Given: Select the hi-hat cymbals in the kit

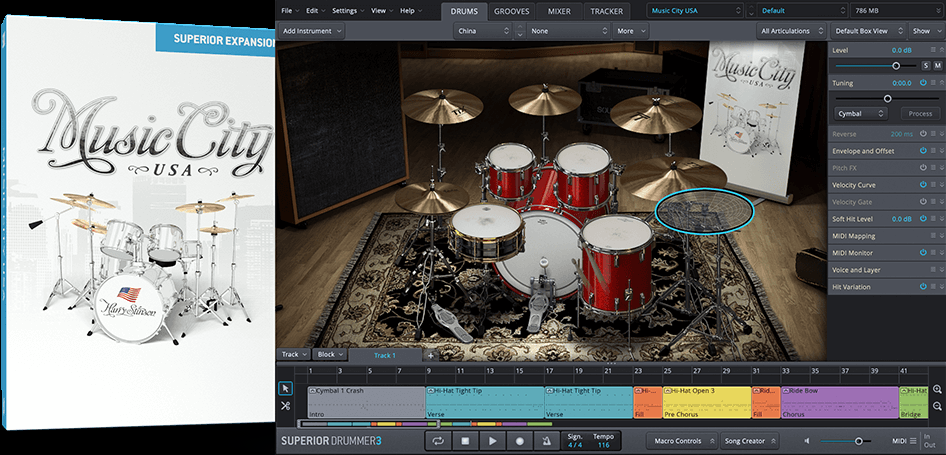Looking at the screenshot, I should point(431,197).
